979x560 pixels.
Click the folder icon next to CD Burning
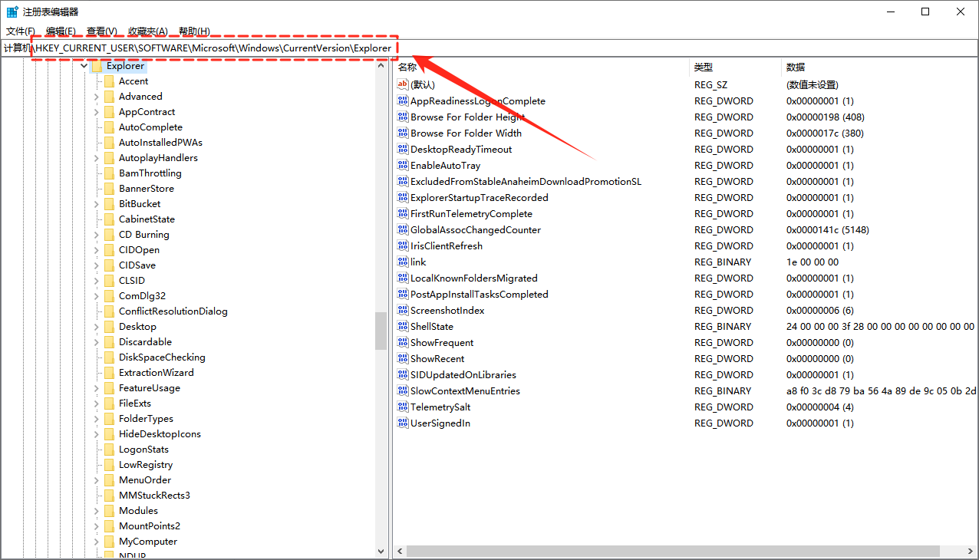tap(109, 235)
